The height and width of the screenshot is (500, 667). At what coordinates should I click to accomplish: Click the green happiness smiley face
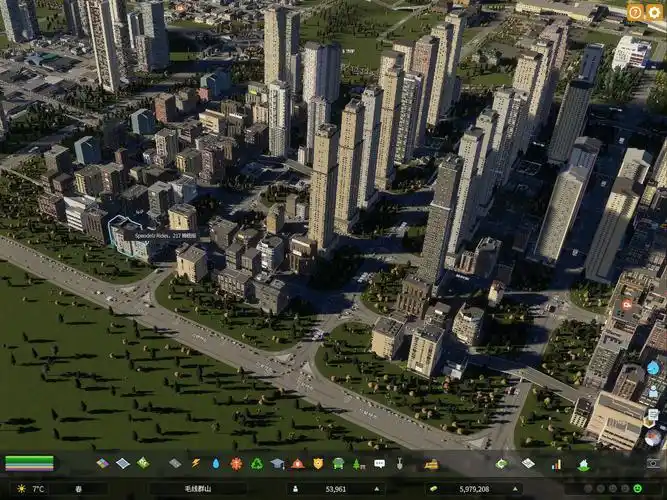637,489
